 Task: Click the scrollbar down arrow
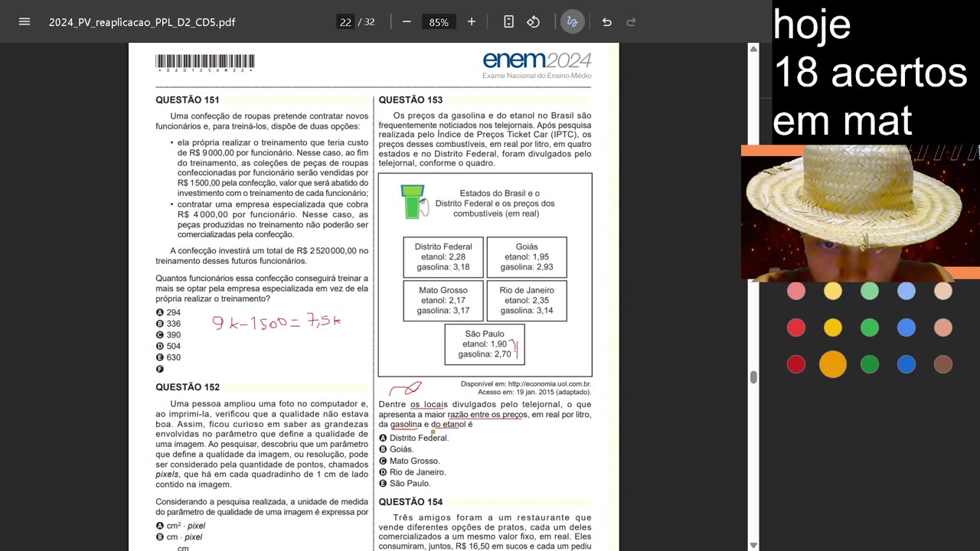click(753, 545)
